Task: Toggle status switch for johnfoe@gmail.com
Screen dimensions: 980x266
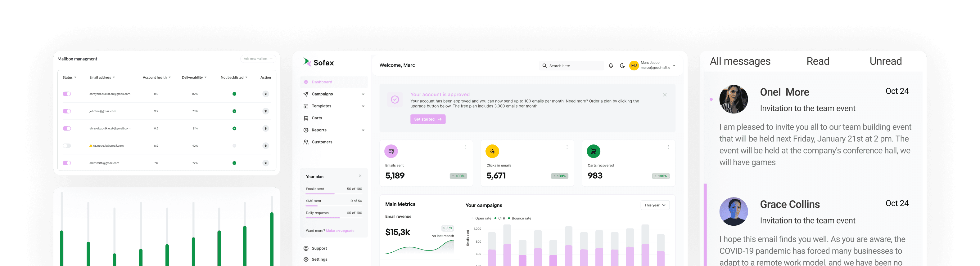Action: point(67,111)
